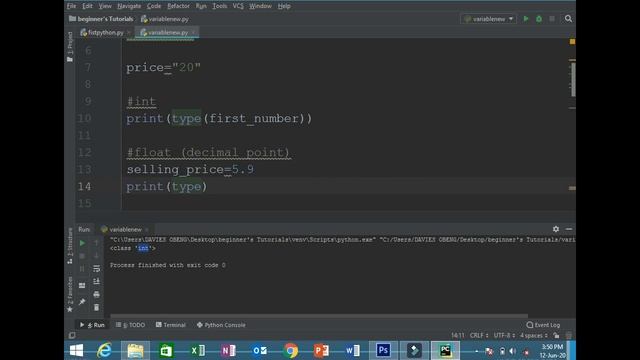This screenshot has width=640, height=360.
Task: Click the Windows Start button
Action: (x=76, y=351)
